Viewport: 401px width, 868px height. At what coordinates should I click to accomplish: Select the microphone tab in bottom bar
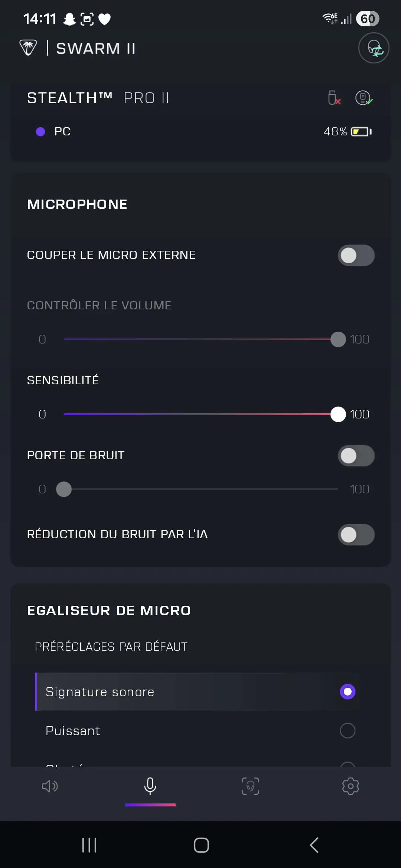[150, 786]
